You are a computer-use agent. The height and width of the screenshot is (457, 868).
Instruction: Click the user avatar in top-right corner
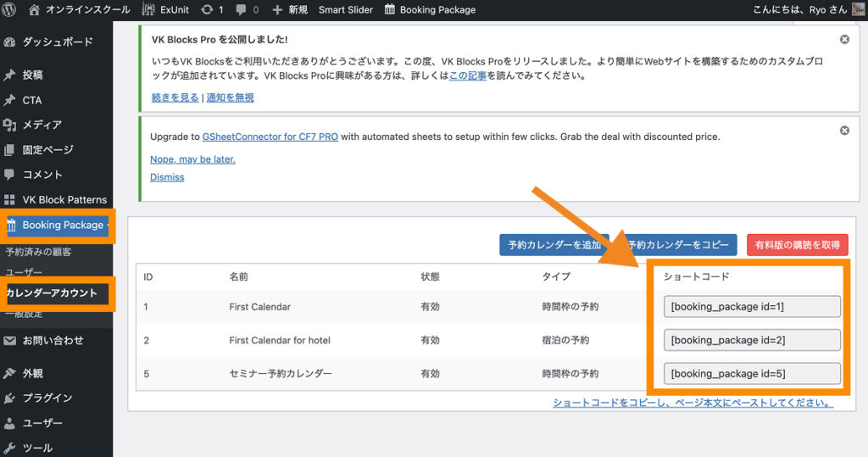(858, 10)
